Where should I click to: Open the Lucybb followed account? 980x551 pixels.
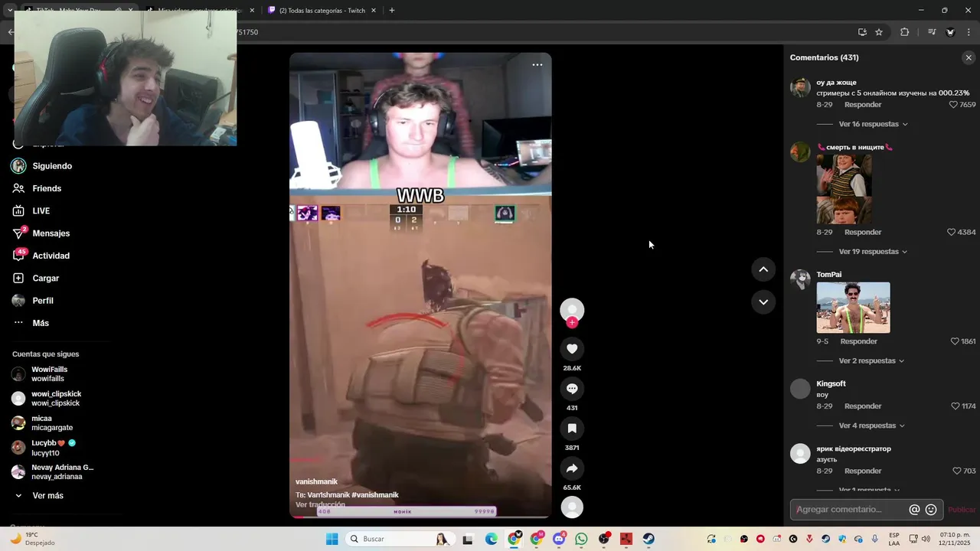pos(52,448)
